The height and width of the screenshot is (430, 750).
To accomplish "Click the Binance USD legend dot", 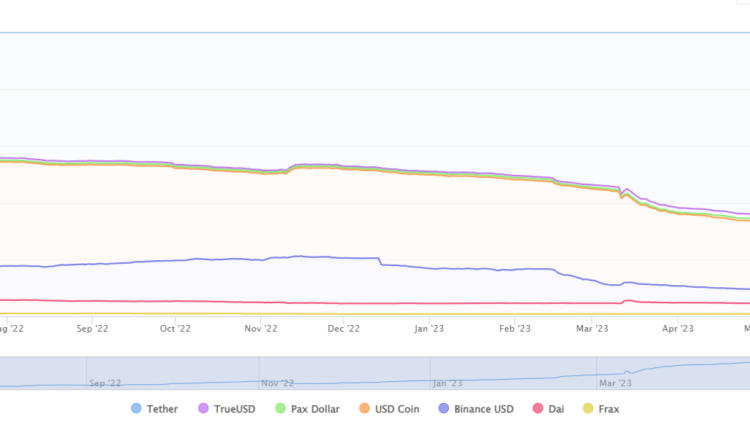I will (x=444, y=409).
